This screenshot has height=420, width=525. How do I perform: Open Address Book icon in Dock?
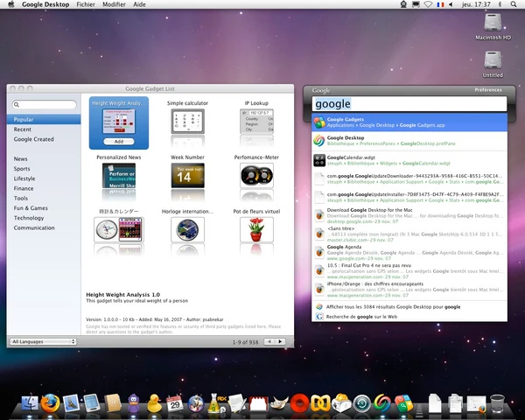(113, 402)
